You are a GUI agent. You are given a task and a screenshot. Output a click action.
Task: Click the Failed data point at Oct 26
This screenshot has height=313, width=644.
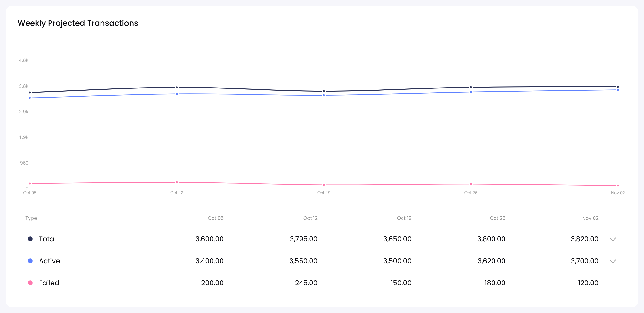pos(471,184)
